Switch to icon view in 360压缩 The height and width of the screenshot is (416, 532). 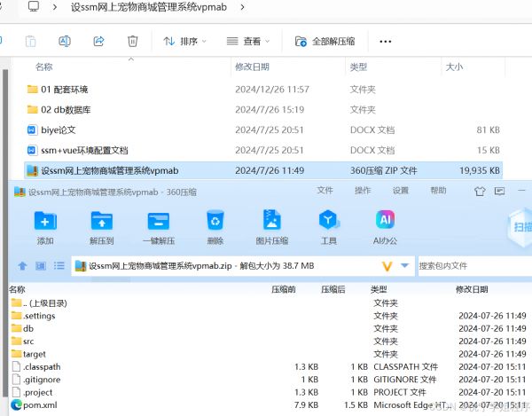pyautogui.click(x=41, y=266)
